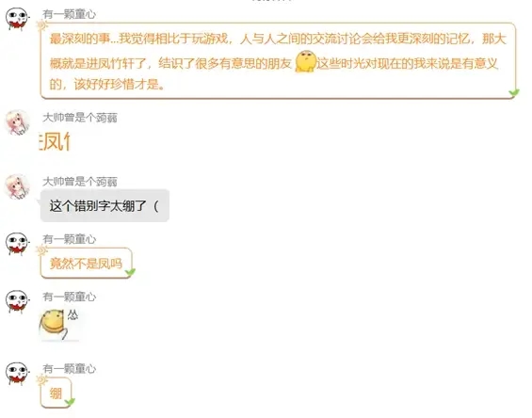Click username 大帅曾是个蒟蒻 above the 凤 image
Screen dimensions: 532x418
(x=80, y=118)
